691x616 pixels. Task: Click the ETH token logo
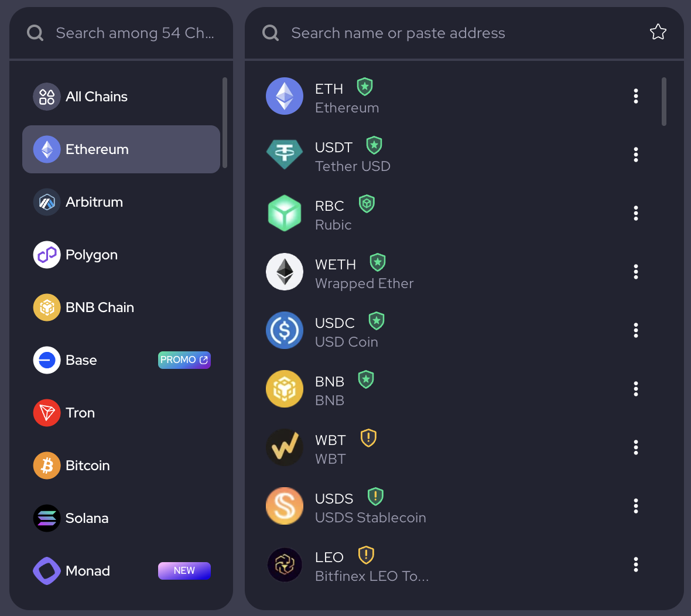click(285, 96)
